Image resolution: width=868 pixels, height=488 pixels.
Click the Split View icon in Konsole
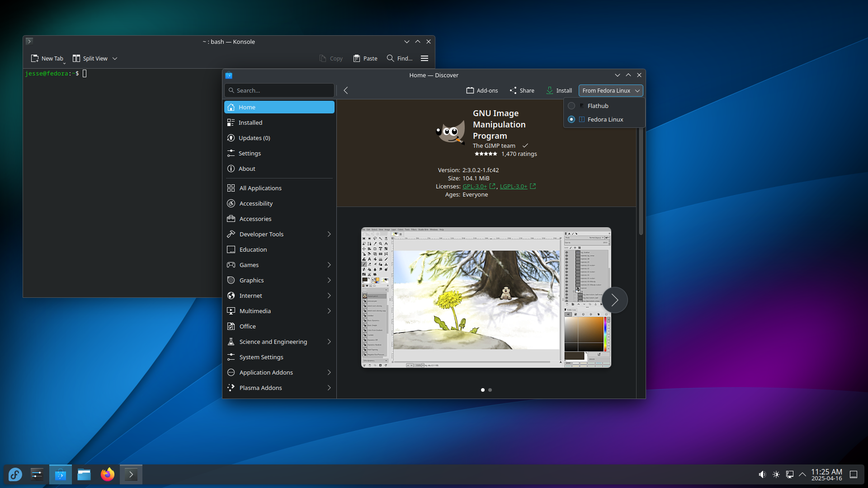[x=76, y=58]
